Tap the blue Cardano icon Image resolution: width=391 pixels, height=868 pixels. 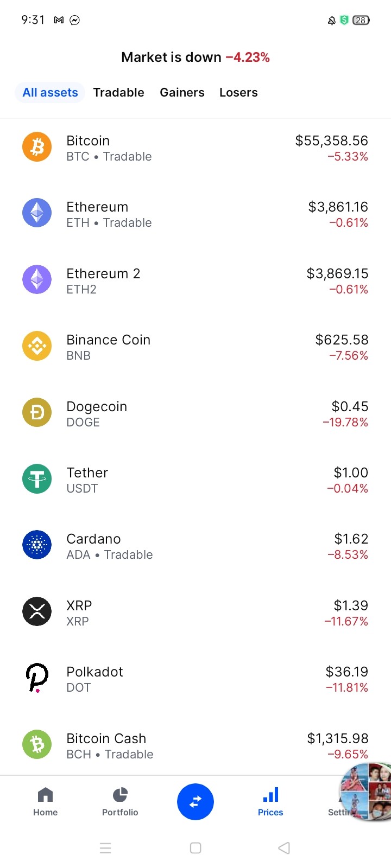tap(37, 545)
